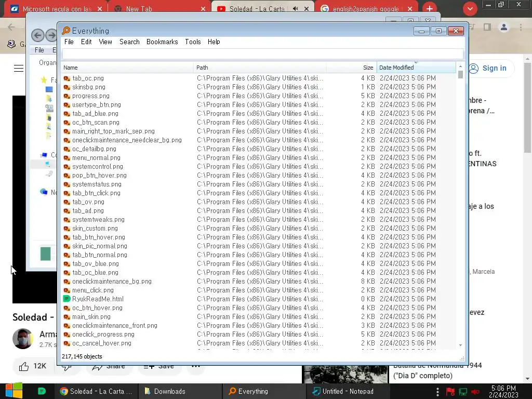Switch to english2spanish google browser tab
Screen dimensions: 532x399
coord(366,9)
